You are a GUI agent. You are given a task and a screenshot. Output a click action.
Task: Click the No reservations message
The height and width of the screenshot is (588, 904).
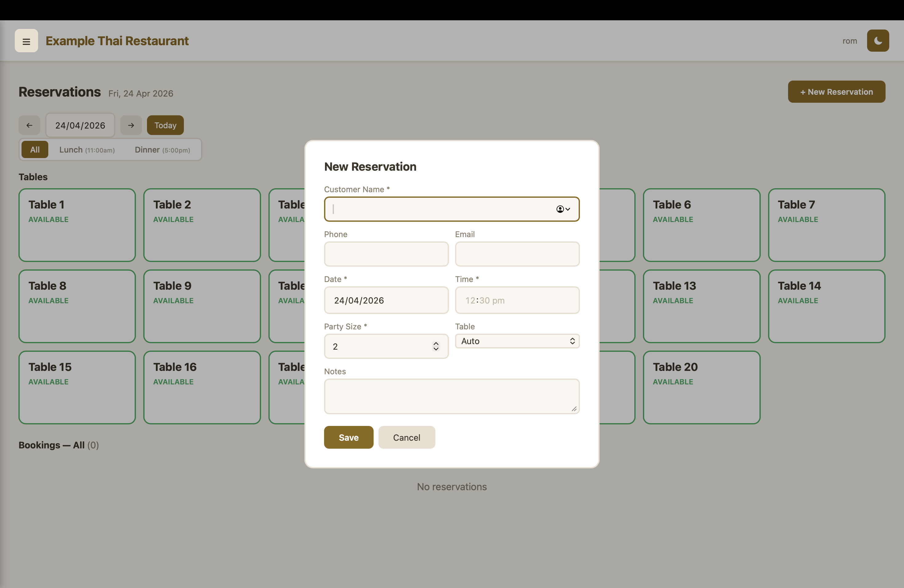[452, 487]
